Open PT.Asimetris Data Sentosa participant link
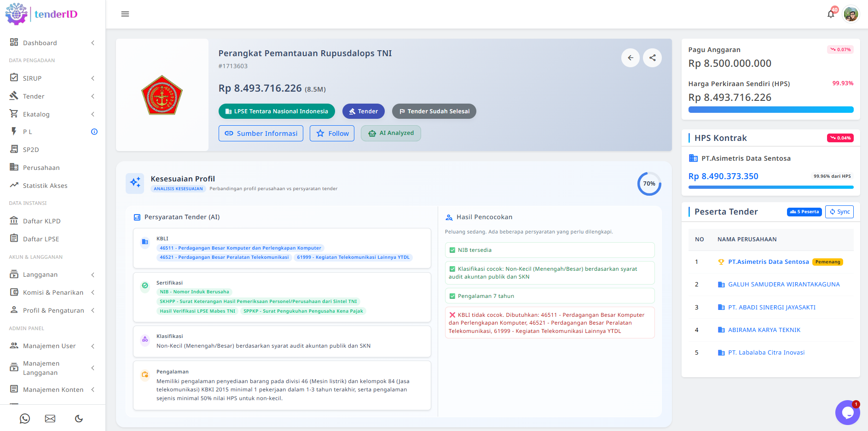This screenshot has height=431, width=868. [x=769, y=262]
